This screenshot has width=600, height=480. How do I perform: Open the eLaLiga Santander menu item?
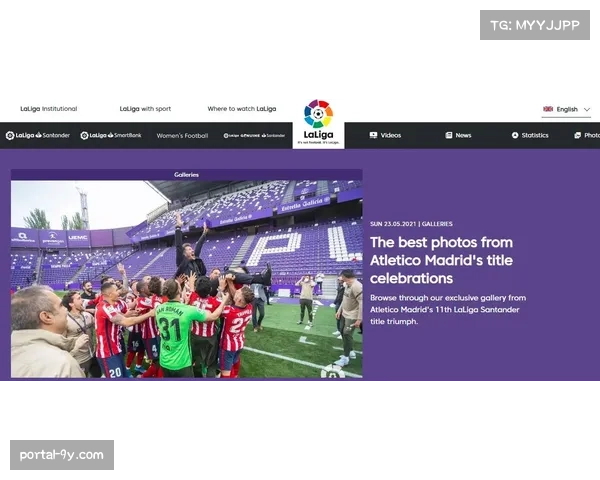tap(254, 136)
